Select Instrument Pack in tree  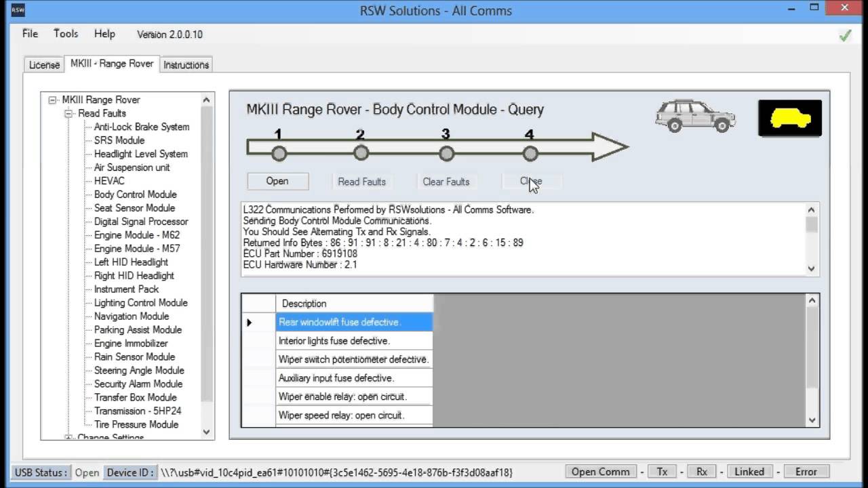coord(126,289)
